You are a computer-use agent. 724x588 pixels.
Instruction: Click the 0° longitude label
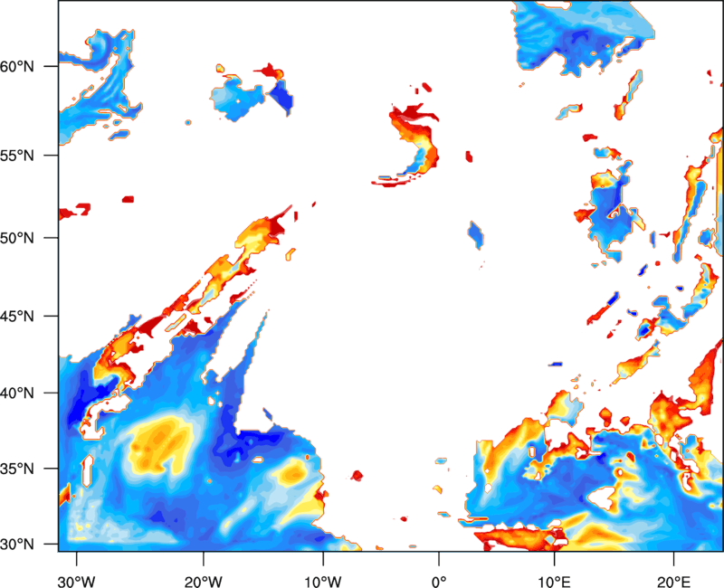click(x=439, y=582)
